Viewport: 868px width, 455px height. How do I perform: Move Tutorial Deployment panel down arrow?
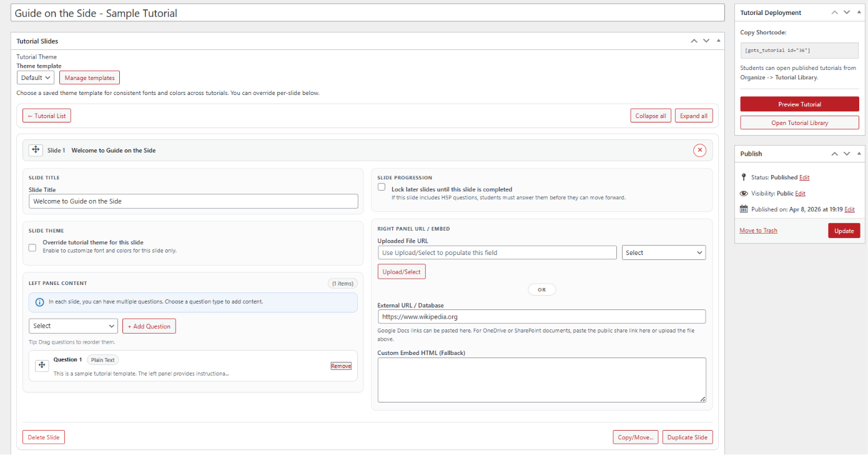pyautogui.click(x=847, y=12)
